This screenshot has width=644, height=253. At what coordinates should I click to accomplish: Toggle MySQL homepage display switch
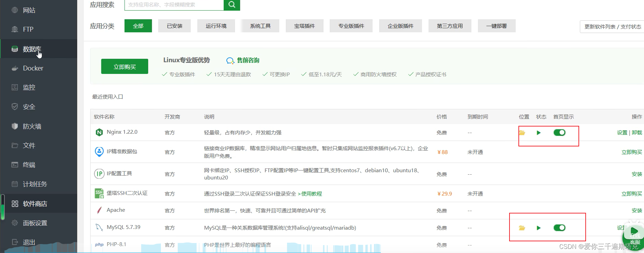(560, 228)
